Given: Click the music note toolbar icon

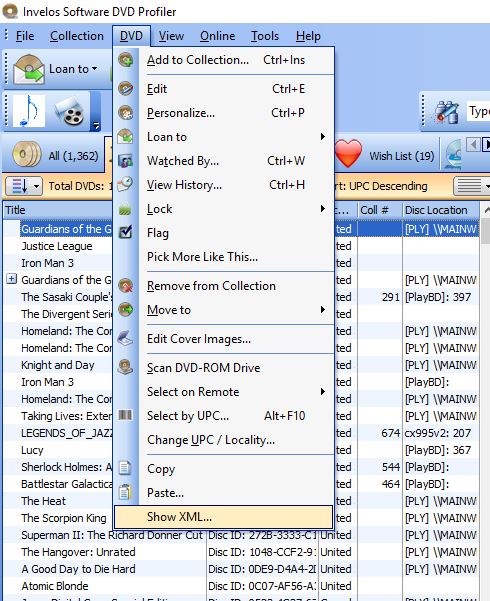Looking at the screenshot, I should [x=29, y=111].
